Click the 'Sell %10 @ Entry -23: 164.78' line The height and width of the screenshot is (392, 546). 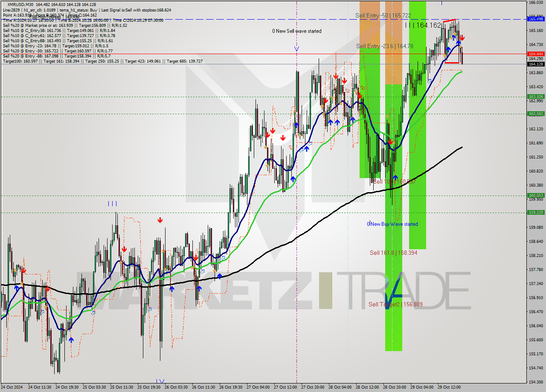point(55,46)
